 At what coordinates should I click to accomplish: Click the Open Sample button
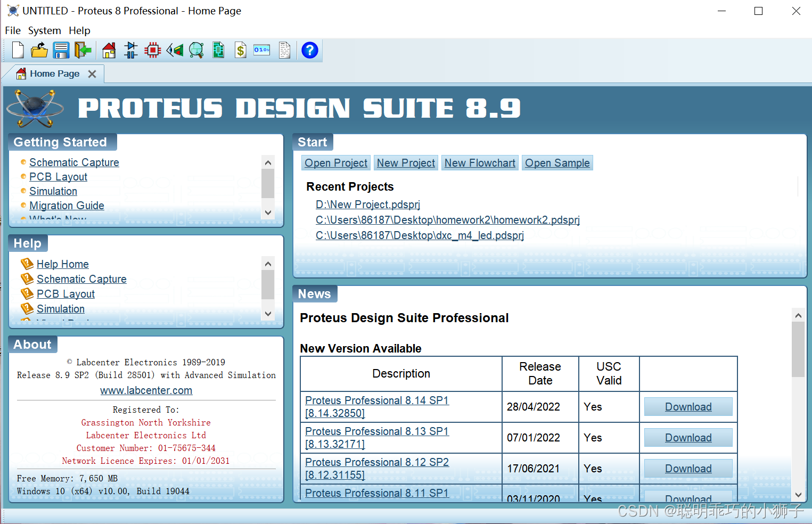(x=557, y=163)
